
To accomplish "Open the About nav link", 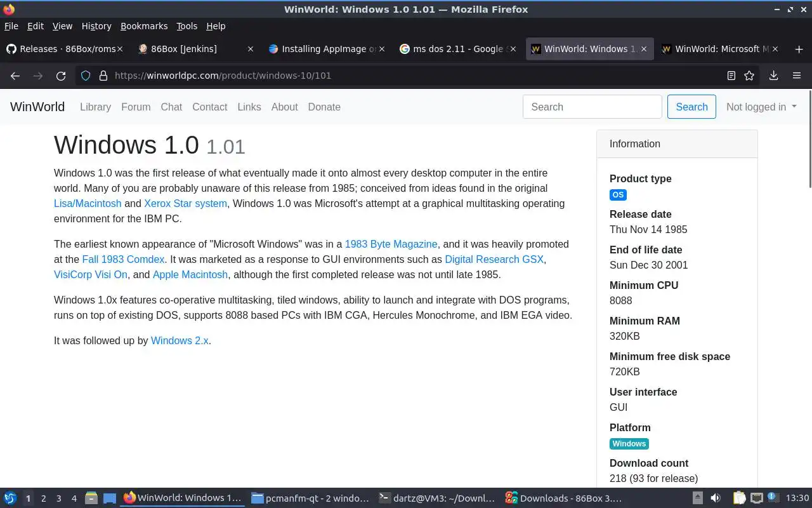I will [x=284, y=107].
